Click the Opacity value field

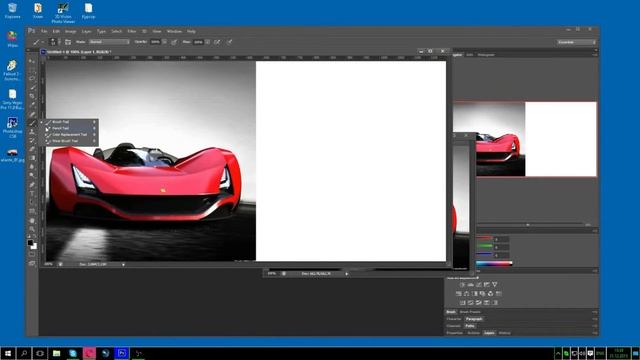coord(155,42)
